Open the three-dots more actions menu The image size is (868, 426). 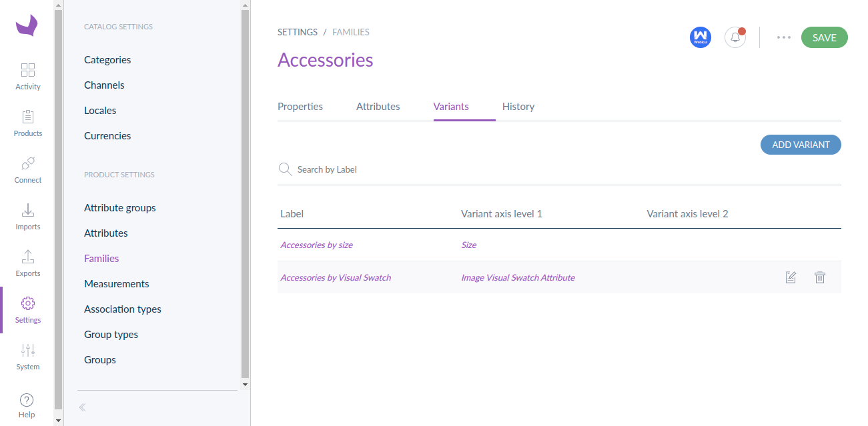[x=784, y=37]
